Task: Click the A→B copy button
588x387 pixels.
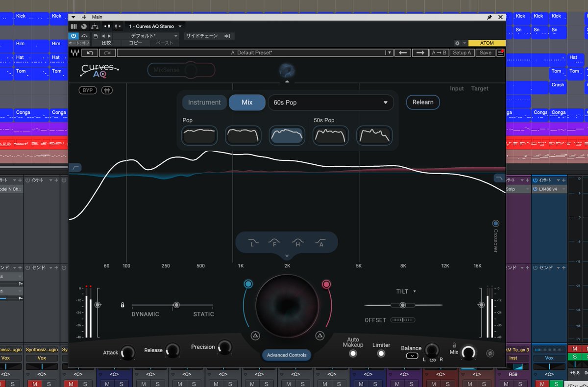Action: pyautogui.click(x=439, y=52)
